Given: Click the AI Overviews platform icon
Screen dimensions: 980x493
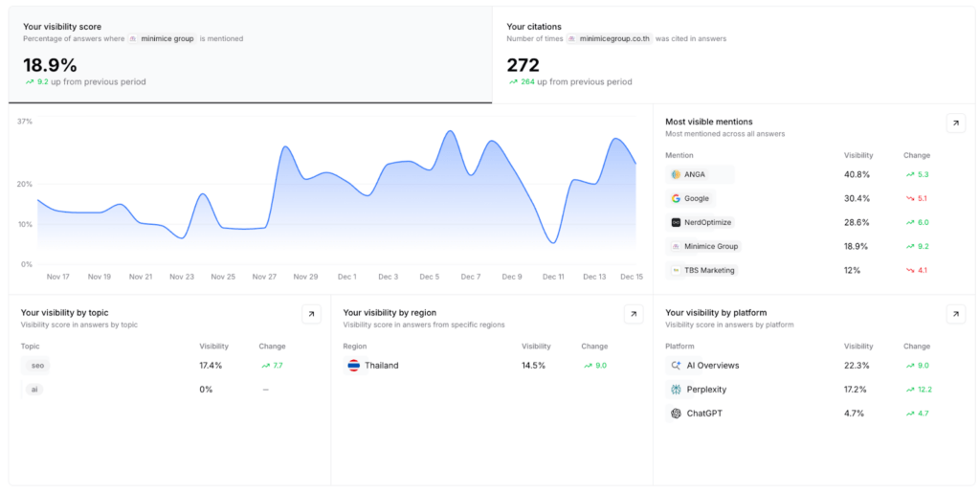Looking at the screenshot, I should 676,366.
